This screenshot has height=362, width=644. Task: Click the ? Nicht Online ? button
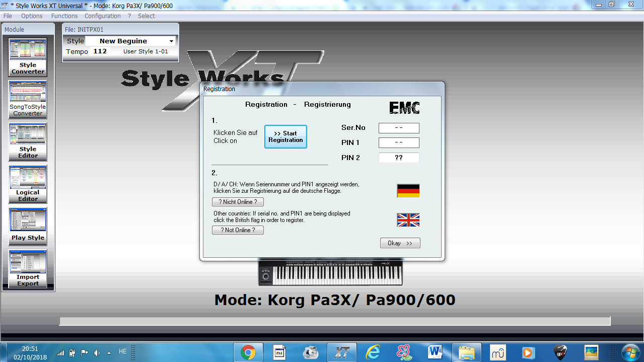(x=238, y=202)
